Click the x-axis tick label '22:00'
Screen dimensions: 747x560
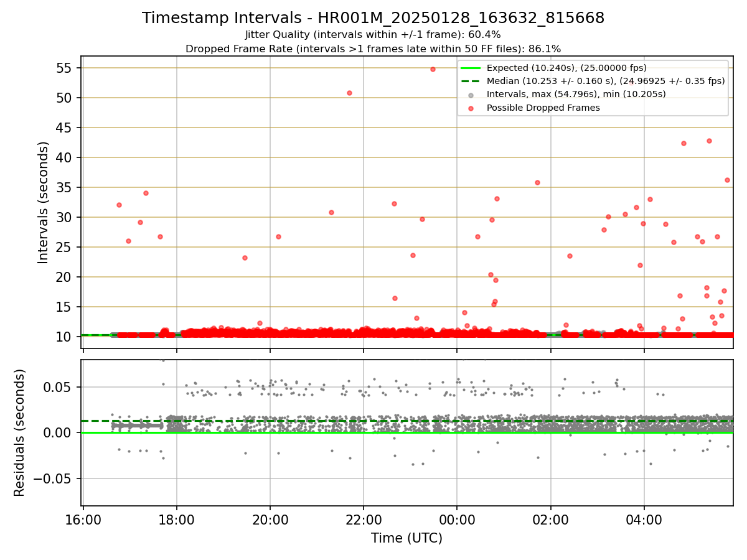pyautogui.click(x=364, y=520)
